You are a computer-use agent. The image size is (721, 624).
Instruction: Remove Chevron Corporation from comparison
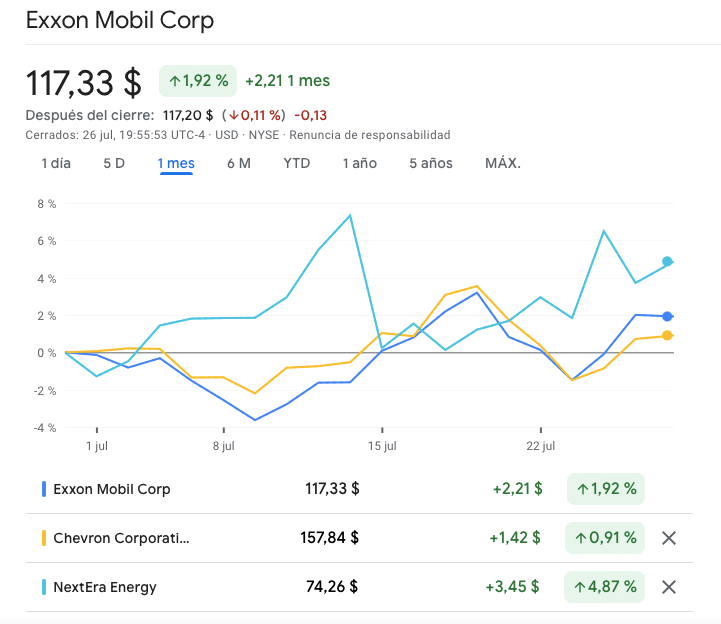[669, 538]
